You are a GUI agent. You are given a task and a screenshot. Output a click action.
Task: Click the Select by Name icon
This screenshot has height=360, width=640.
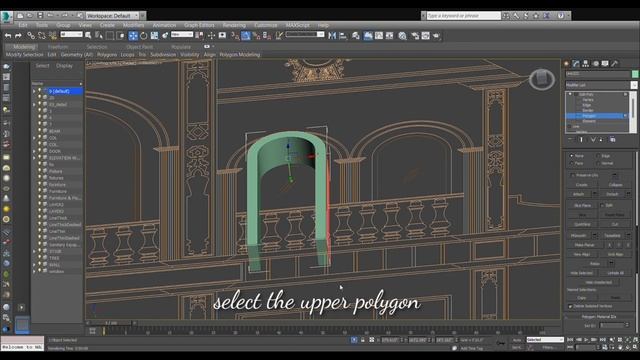[99, 36]
